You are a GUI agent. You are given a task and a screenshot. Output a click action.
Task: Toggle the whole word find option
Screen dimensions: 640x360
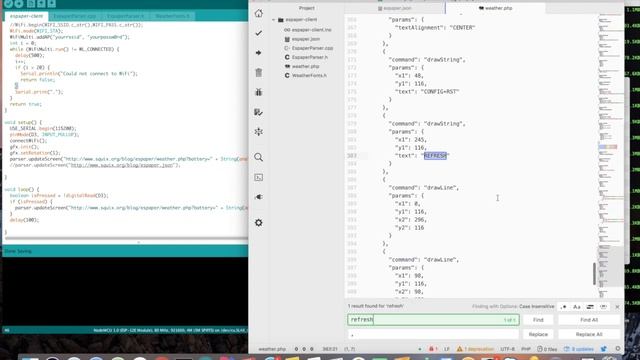point(603,307)
